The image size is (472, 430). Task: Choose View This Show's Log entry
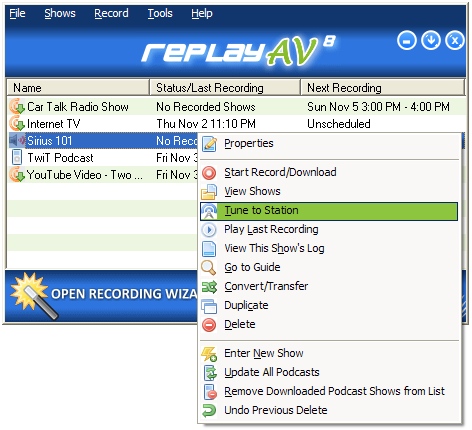click(329, 248)
